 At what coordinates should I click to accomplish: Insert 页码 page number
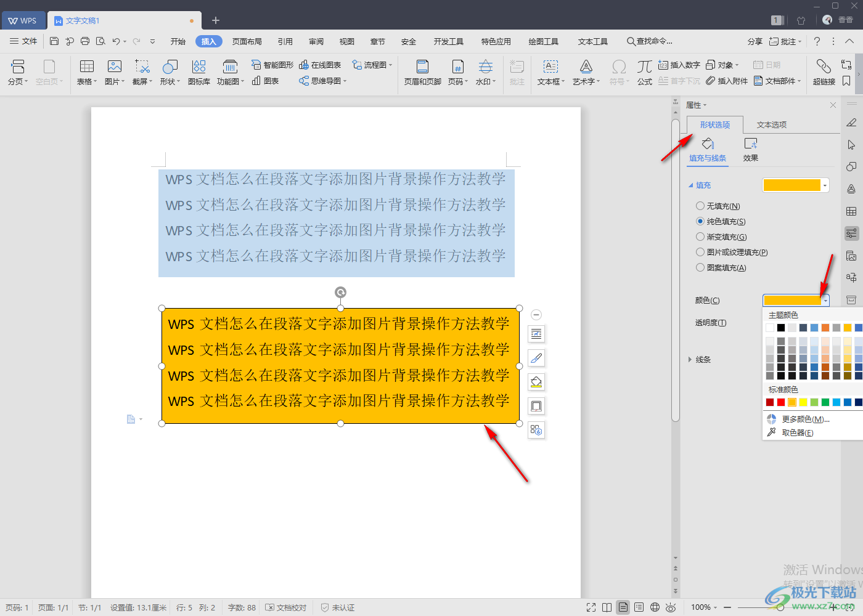click(457, 72)
